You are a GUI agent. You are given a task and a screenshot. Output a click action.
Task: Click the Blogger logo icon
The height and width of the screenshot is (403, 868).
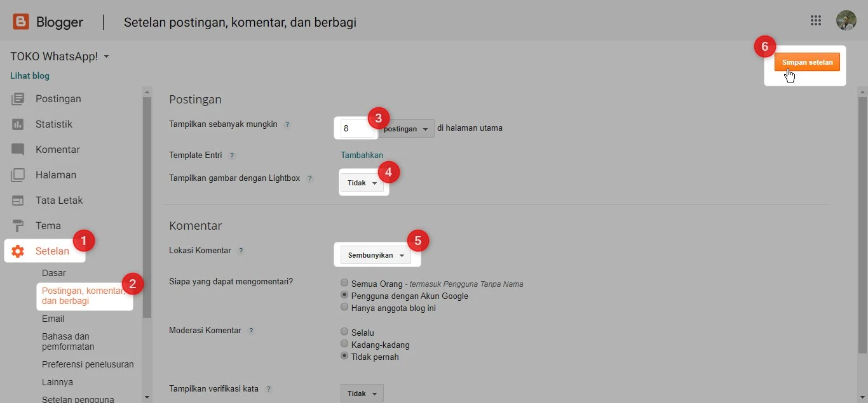pos(21,22)
